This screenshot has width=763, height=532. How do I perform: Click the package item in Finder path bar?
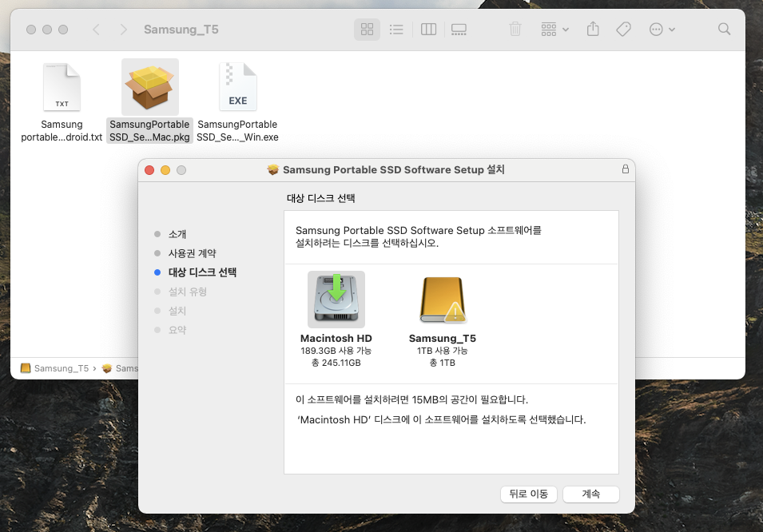coord(120,368)
